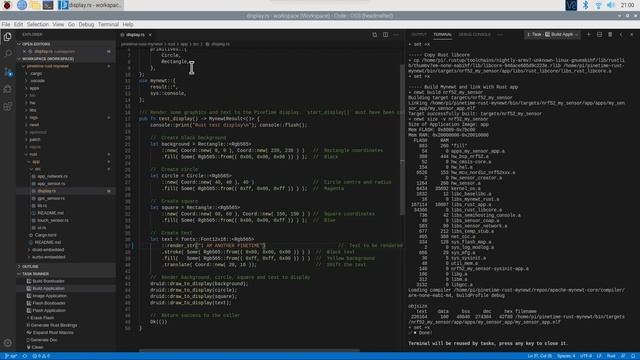
Task: Select the display.rs editor tab
Action: (x=135, y=35)
